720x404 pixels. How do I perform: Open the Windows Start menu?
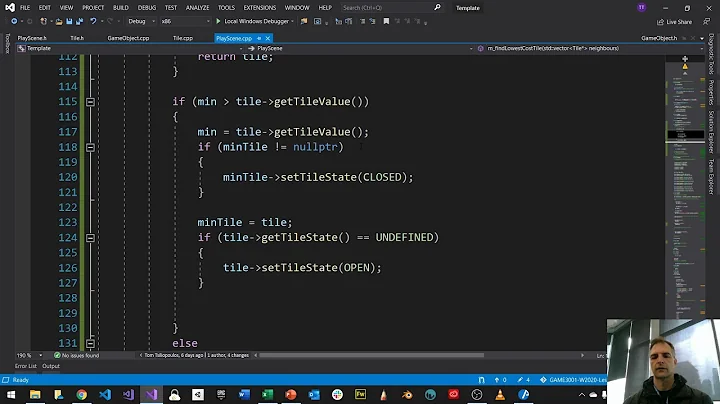coord(11,394)
